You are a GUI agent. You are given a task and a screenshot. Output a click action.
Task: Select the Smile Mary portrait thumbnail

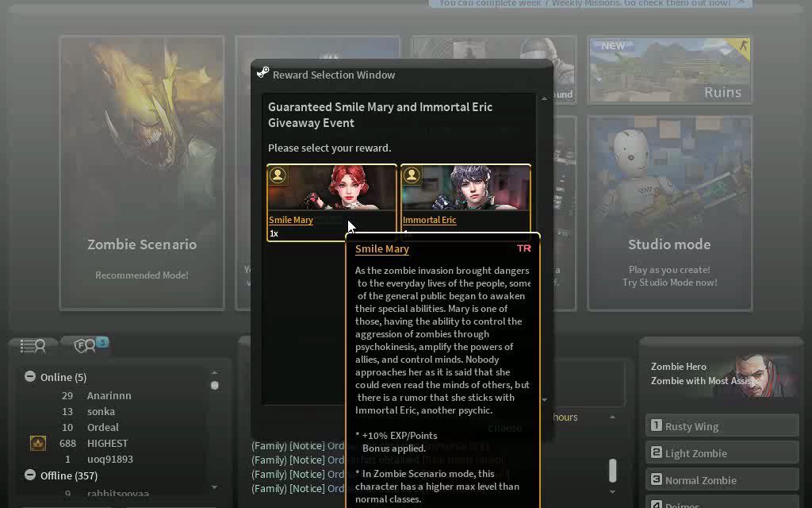click(x=332, y=187)
